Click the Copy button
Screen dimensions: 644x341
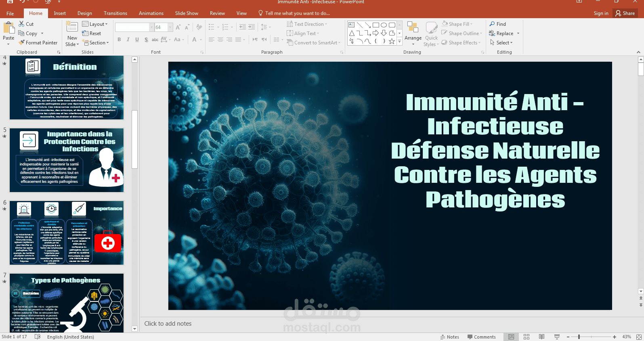click(x=28, y=33)
